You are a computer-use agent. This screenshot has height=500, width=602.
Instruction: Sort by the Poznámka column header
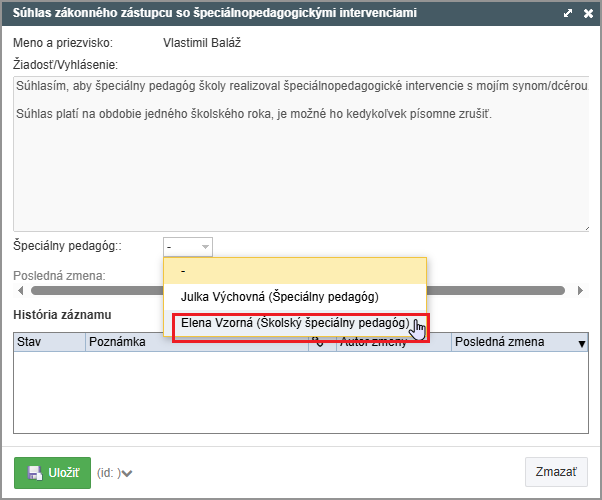[x=195, y=342]
